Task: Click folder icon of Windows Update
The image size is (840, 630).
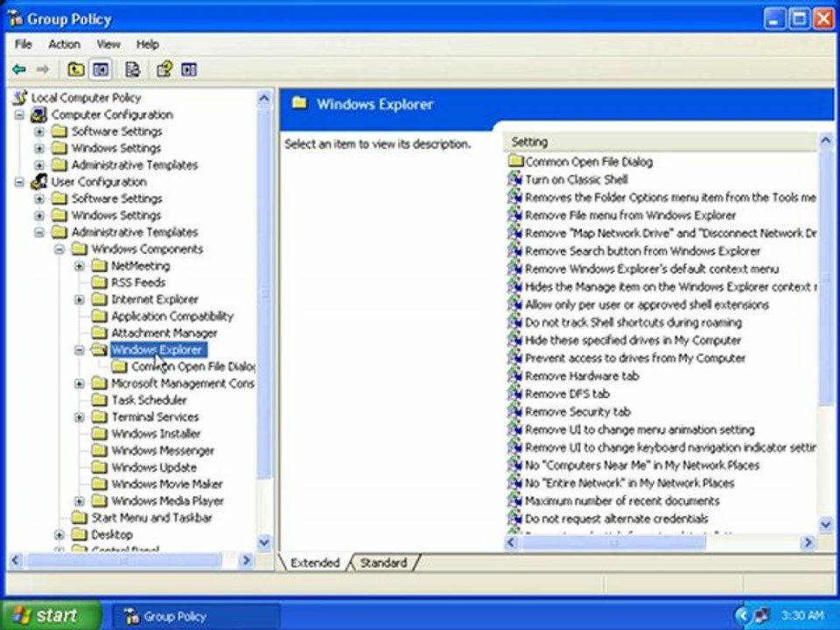Action: pos(99,467)
